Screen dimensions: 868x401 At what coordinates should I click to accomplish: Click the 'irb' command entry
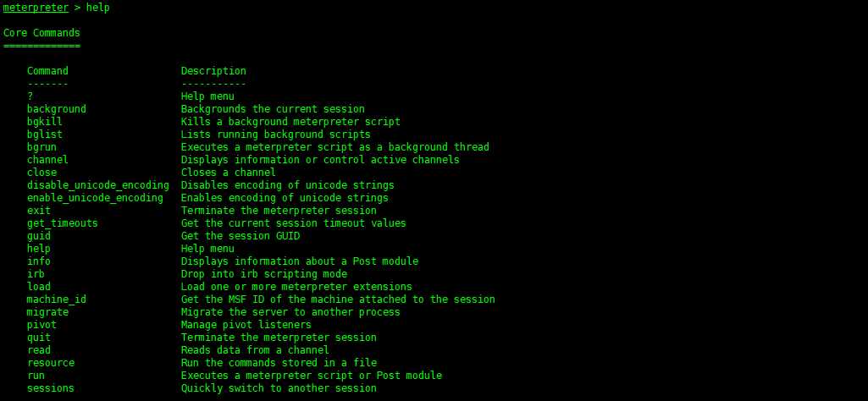click(x=36, y=274)
